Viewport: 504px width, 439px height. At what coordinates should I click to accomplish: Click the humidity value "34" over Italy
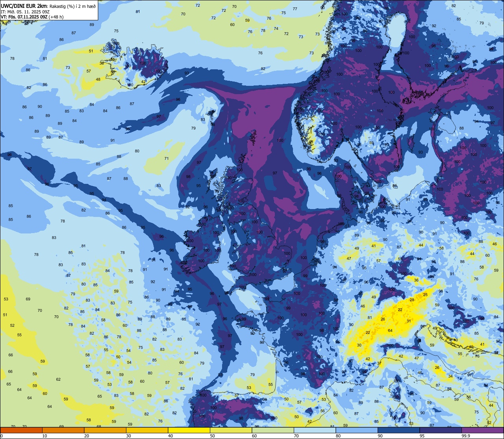pyautogui.click(x=450, y=376)
